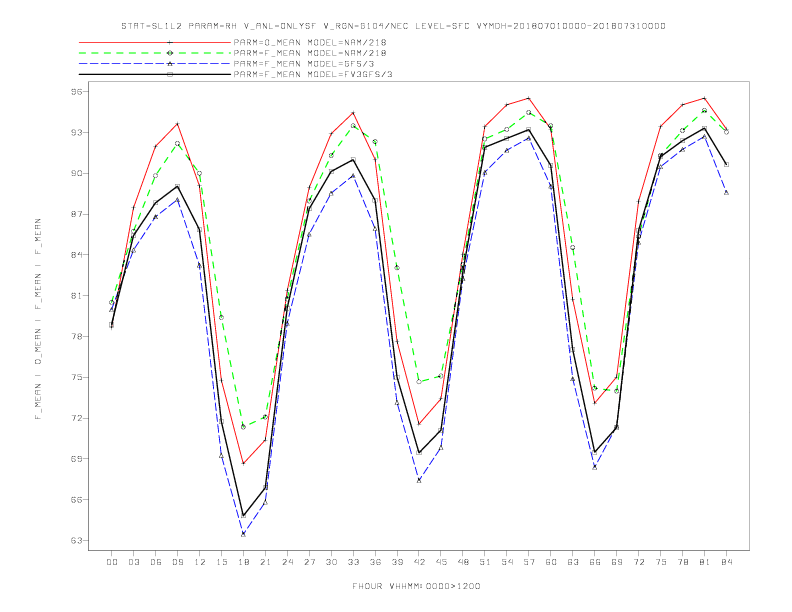Click x-axis forecast hour label 24
The width and height of the screenshot is (792, 612).
coord(287,562)
